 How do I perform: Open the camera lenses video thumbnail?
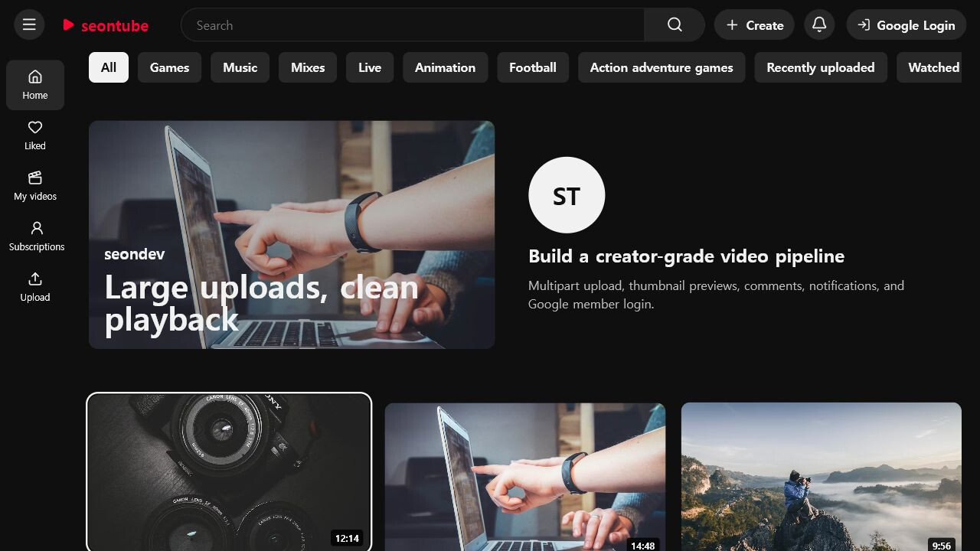229,471
